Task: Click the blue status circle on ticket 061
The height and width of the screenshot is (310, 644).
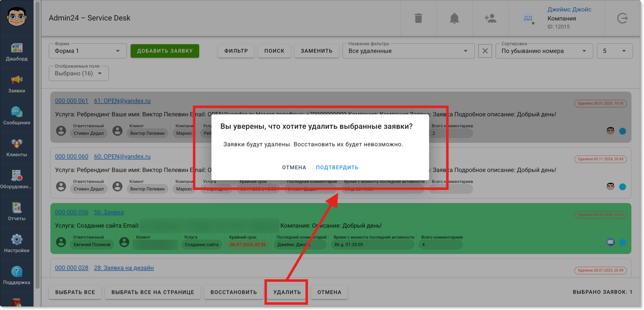Action: click(623, 131)
